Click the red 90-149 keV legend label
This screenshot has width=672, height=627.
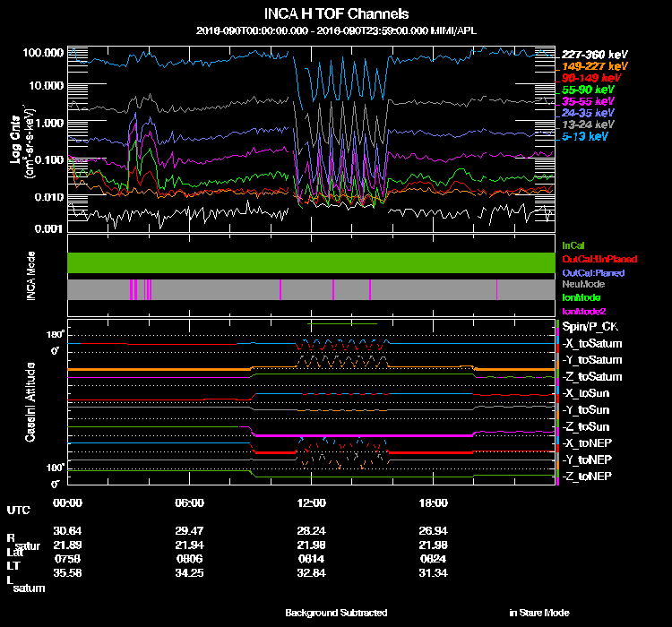tap(590, 78)
